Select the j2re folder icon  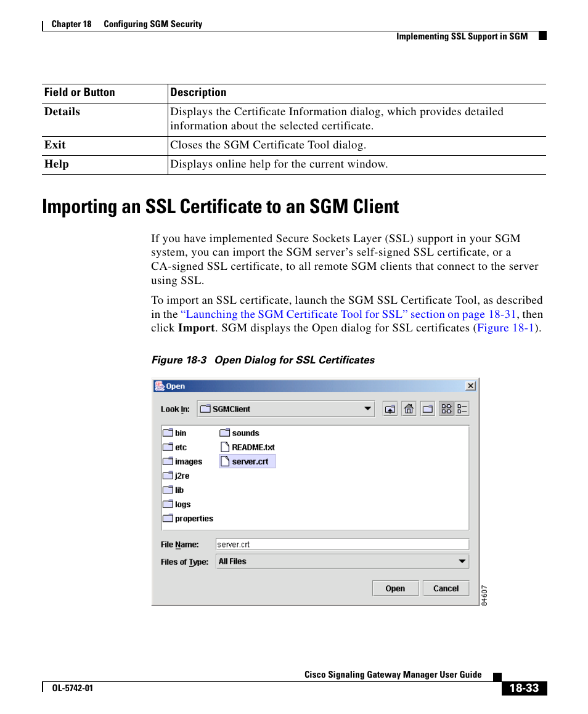click(x=168, y=476)
